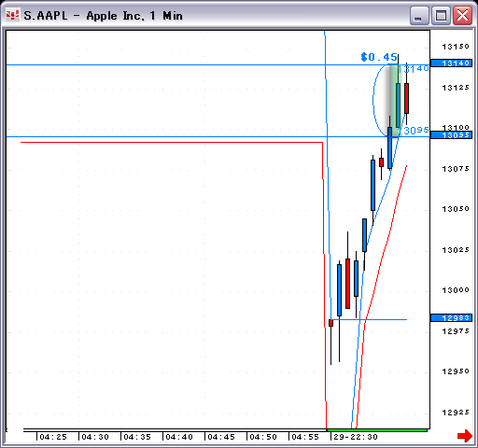Click the 12975 price axis label
478x448 pixels.
click(x=456, y=331)
